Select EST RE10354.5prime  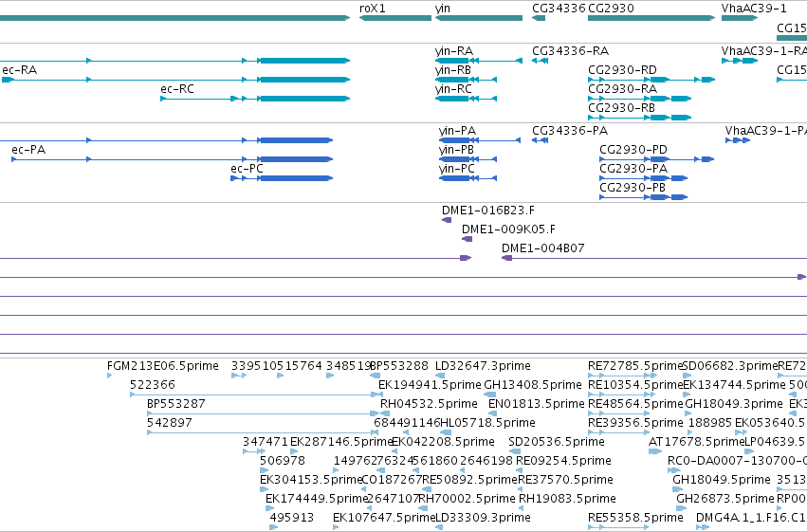point(635,385)
